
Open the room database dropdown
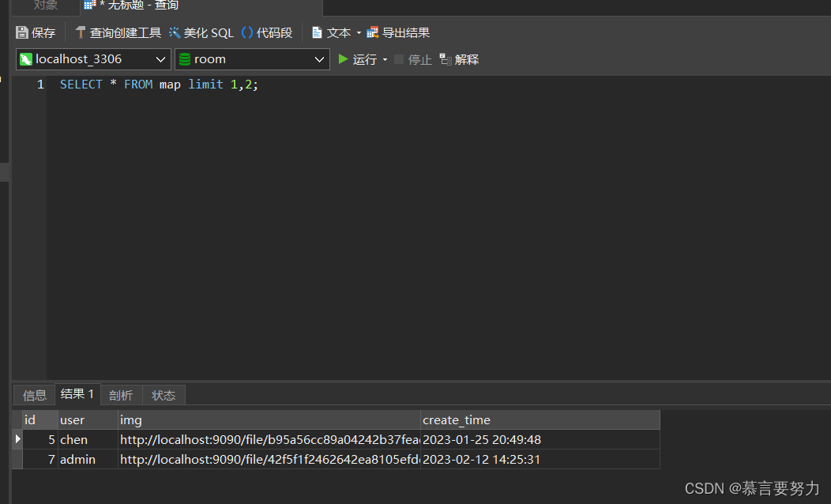(252, 59)
